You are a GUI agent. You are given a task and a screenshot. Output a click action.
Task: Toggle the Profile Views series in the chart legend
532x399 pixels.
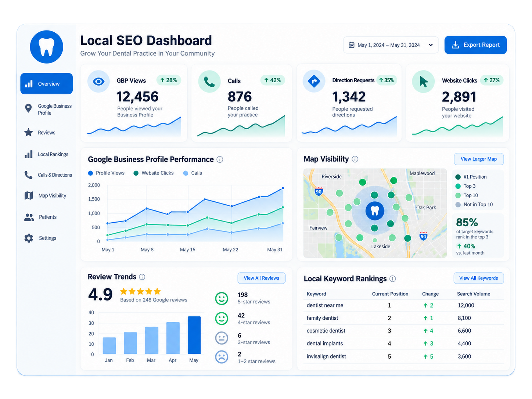(x=107, y=173)
